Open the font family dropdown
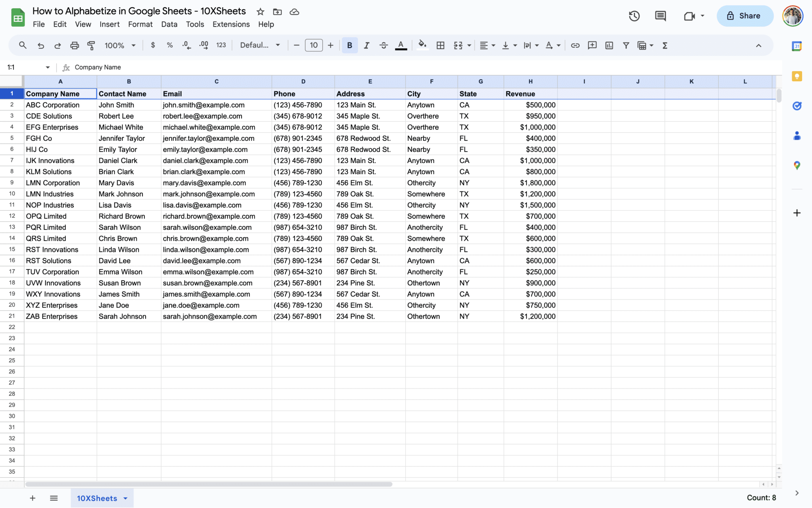 tap(260, 45)
